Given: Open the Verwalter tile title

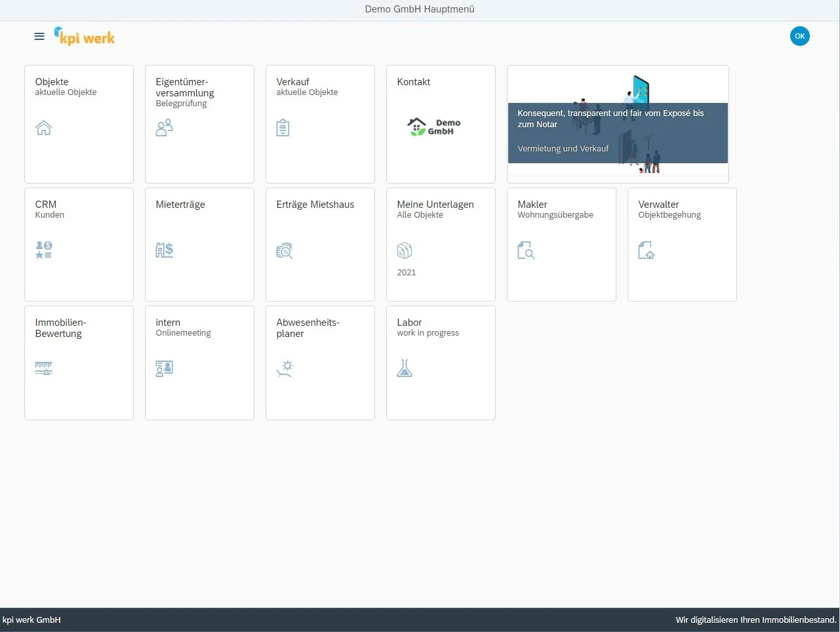Looking at the screenshot, I should (x=659, y=205).
